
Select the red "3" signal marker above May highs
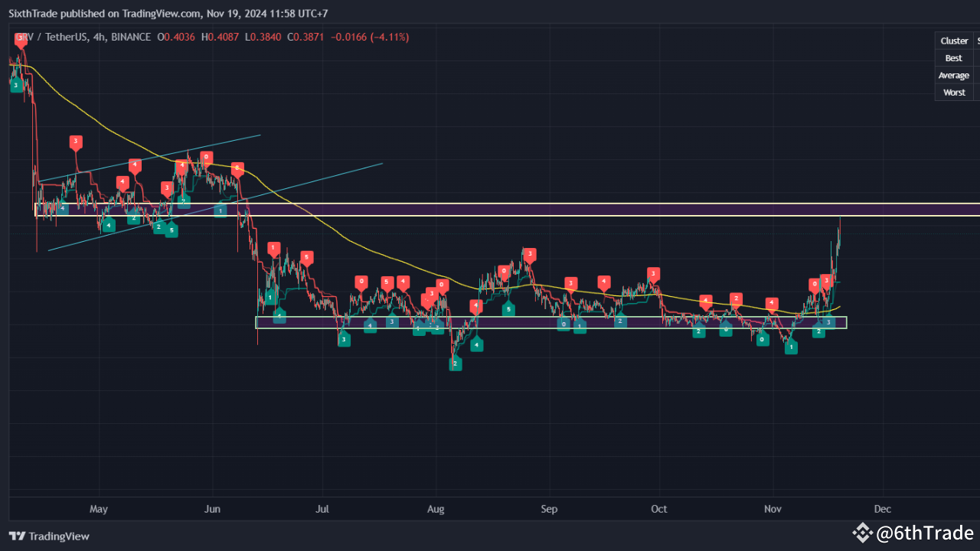75,142
